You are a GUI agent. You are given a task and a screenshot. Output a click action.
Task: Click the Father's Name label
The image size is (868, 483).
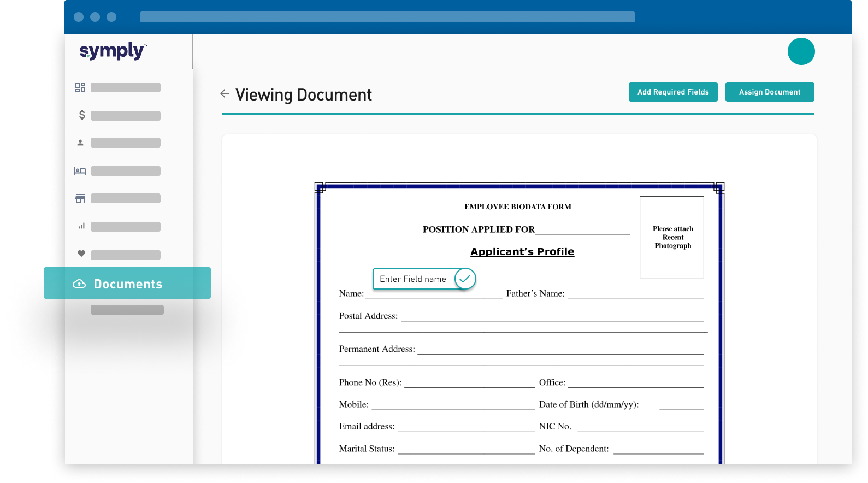pos(535,293)
